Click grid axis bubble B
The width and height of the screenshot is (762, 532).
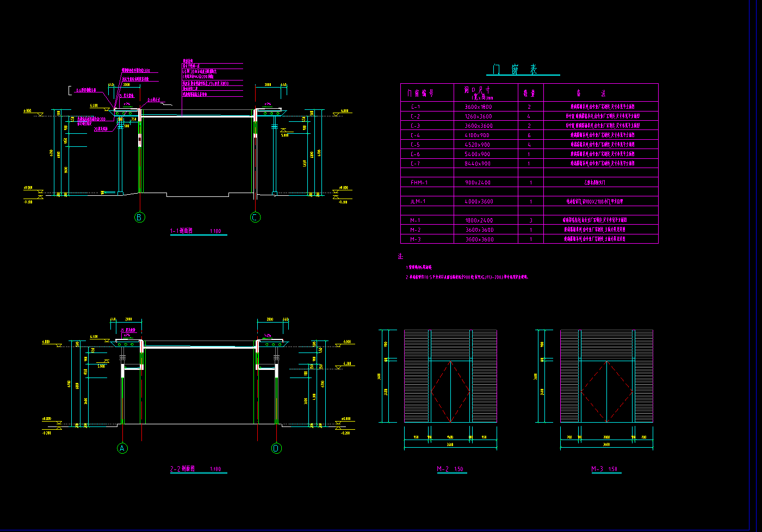coord(140,218)
